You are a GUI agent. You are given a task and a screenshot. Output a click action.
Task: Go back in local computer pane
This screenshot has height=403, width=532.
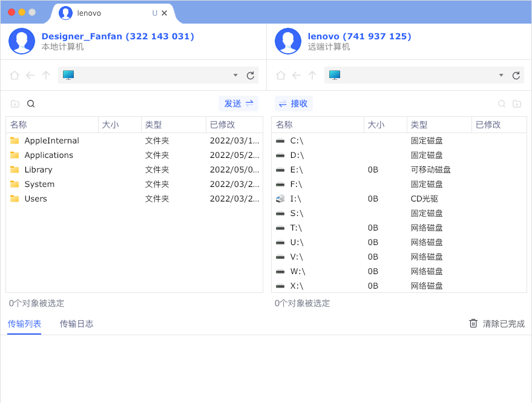tap(30, 75)
